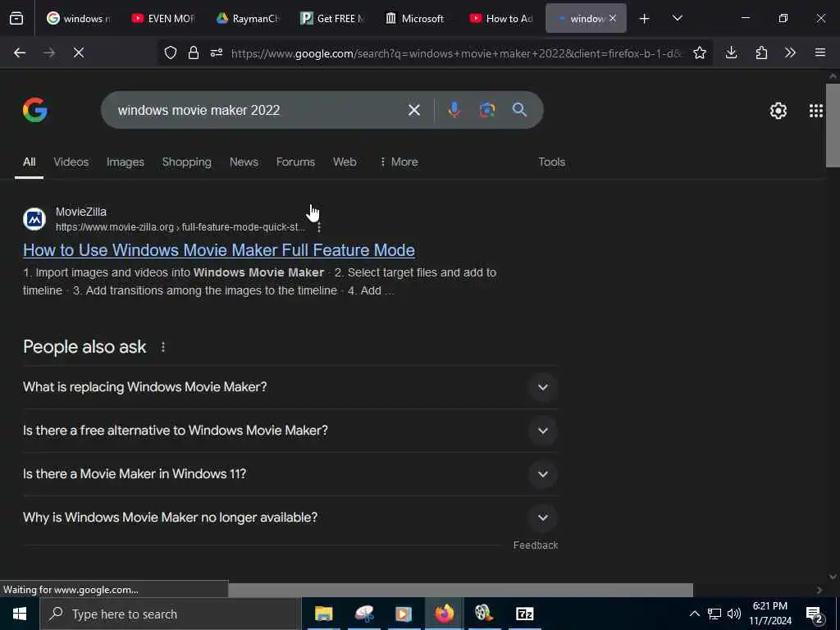Open Google quick settings gear
Screen dimensions: 840x630
click(778, 111)
